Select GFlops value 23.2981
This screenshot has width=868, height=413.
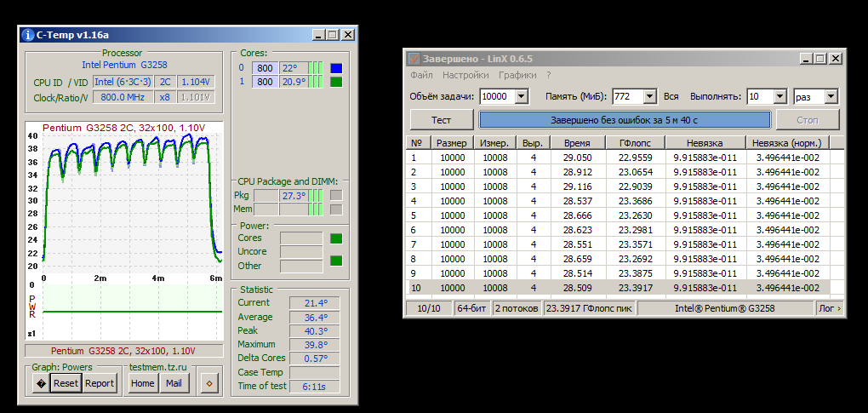(x=635, y=230)
